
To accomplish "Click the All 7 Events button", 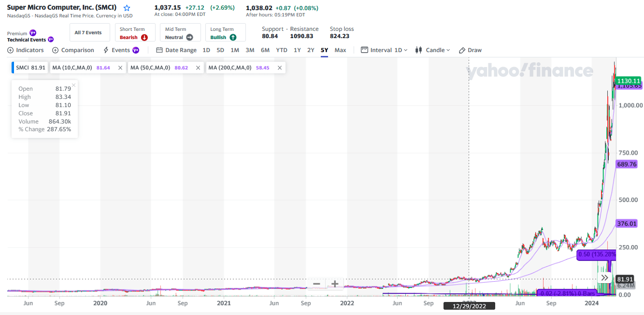I will (88, 33).
